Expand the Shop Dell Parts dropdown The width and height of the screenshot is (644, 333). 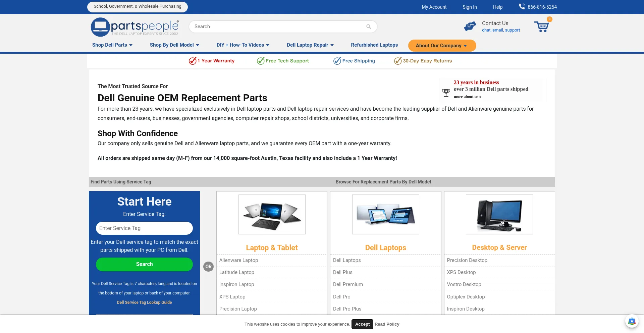point(112,45)
